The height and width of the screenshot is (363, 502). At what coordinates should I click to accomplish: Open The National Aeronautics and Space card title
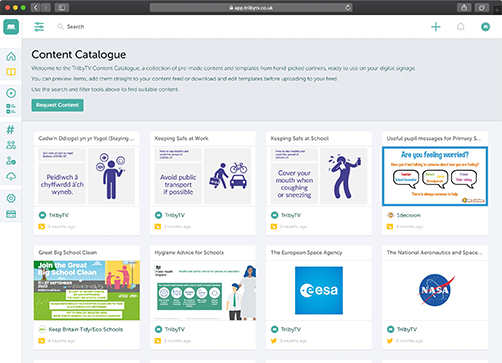click(434, 252)
